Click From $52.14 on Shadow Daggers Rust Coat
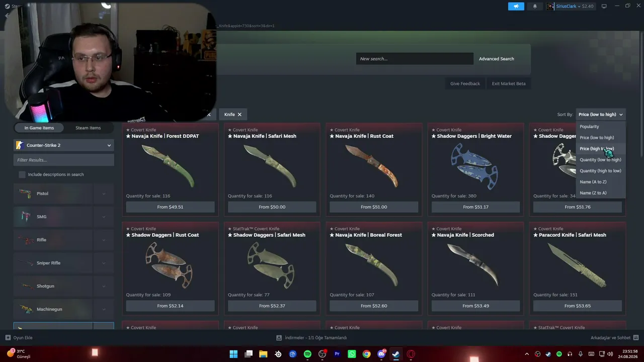Viewport: 644px width, 362px height. pos(170,306)
